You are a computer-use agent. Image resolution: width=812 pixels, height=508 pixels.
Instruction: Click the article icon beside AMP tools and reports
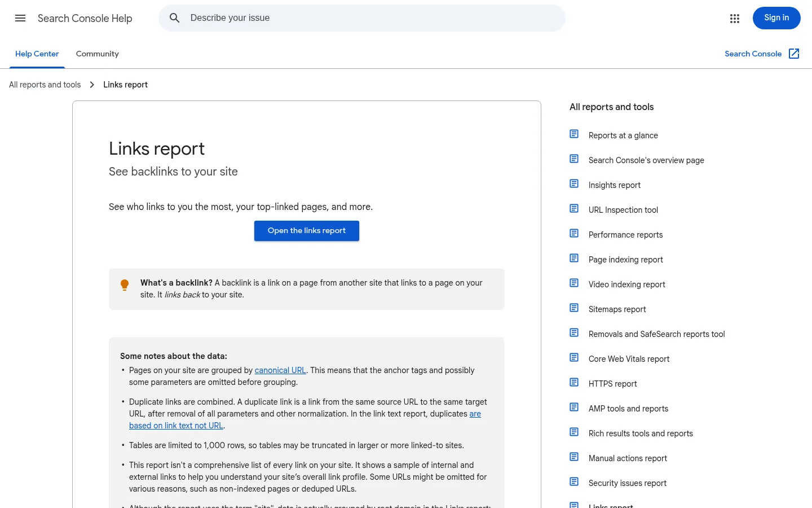point(574,408)
